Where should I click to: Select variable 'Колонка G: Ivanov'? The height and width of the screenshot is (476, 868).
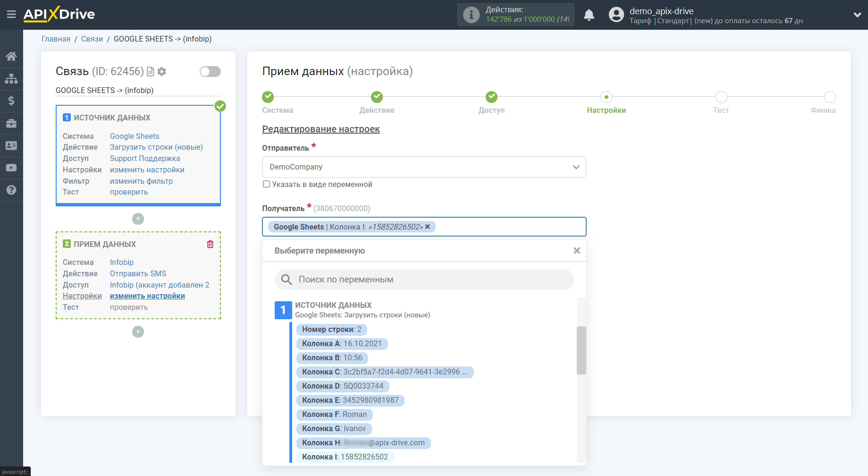334,428
